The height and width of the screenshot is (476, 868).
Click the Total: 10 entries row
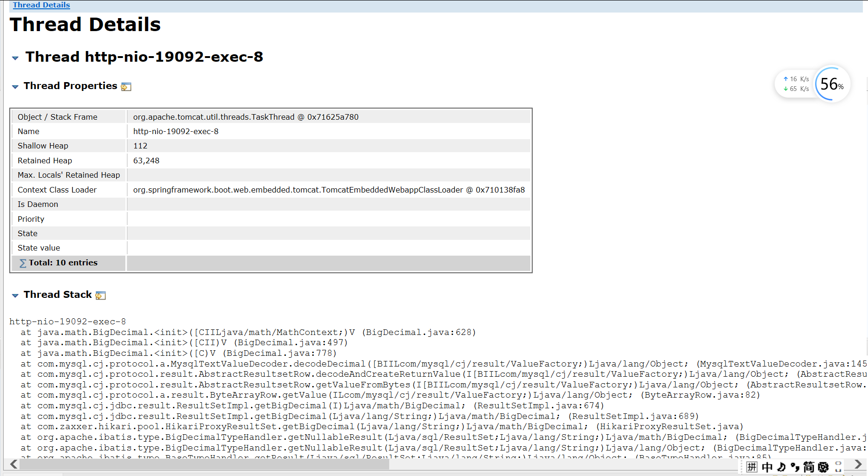tap(271, 263)
